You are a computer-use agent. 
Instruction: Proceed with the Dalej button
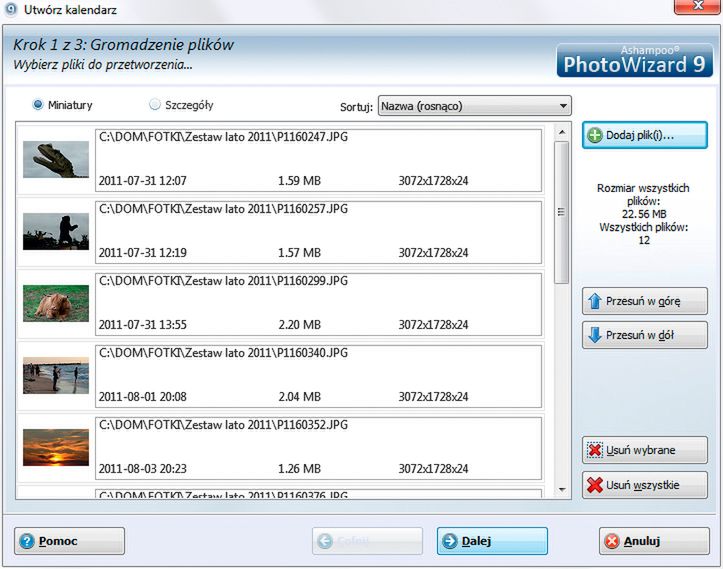point(492,541)
